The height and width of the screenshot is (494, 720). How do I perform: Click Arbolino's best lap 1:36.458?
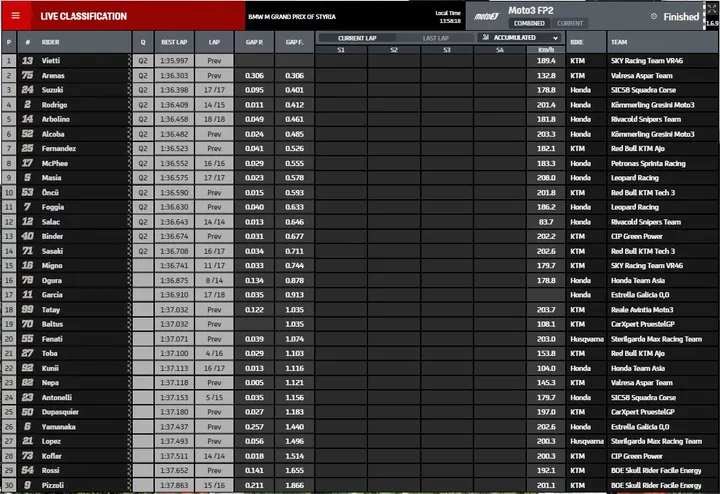coord(174,119)
